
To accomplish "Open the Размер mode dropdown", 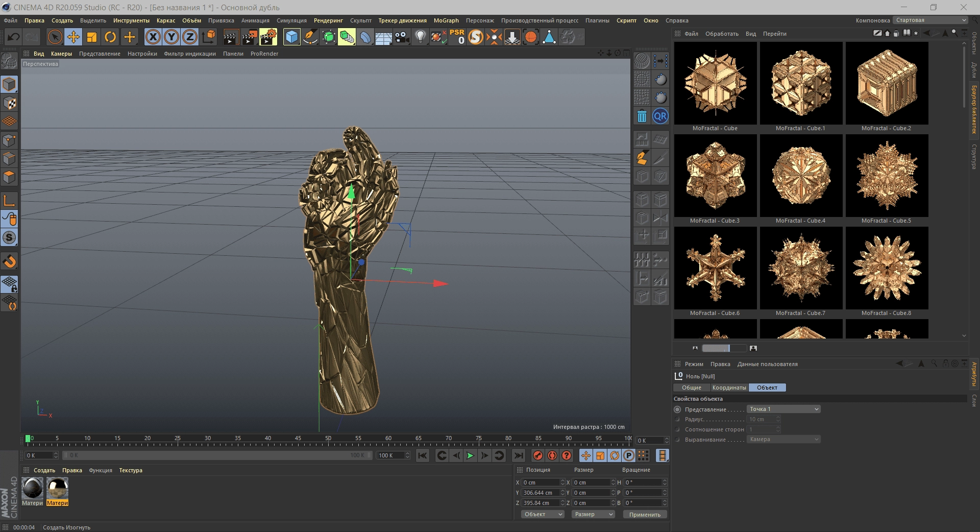I will (593, 514).
